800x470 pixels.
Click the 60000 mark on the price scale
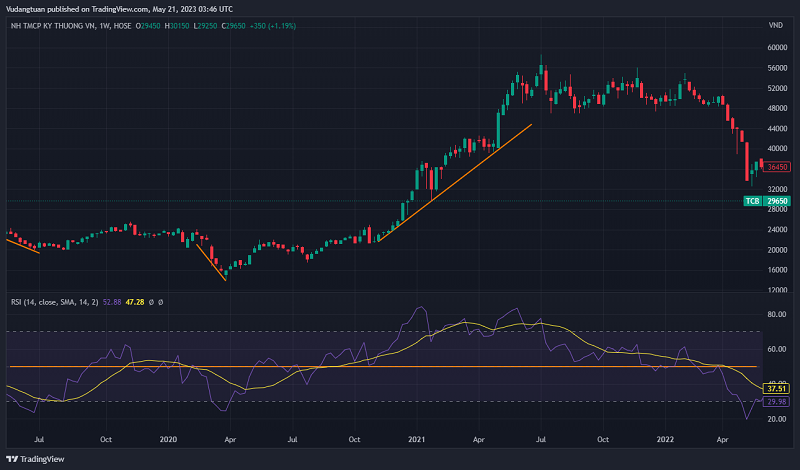778,48
